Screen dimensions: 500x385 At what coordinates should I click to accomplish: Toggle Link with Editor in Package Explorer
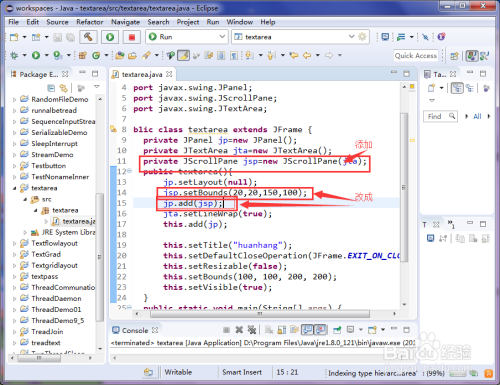[x=63, y=88]
